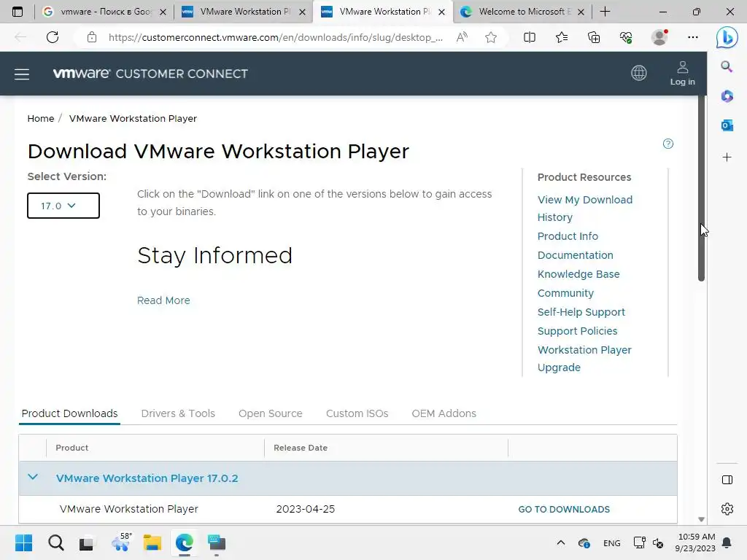The height and width of the screenshot is (560, 747).
Task: Click scrollbar down arrow at bottom
Action: point(701,519)
